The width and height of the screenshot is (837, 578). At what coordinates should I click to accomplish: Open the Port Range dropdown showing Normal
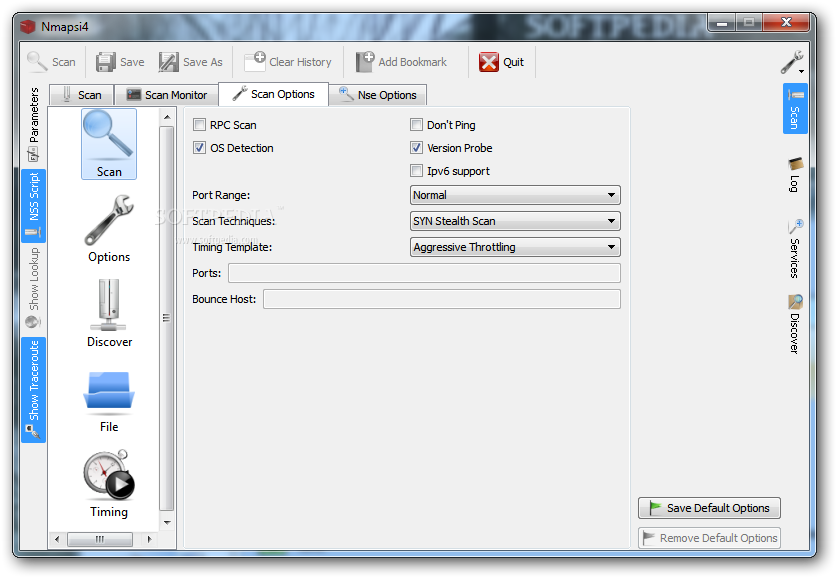point(515,195)
